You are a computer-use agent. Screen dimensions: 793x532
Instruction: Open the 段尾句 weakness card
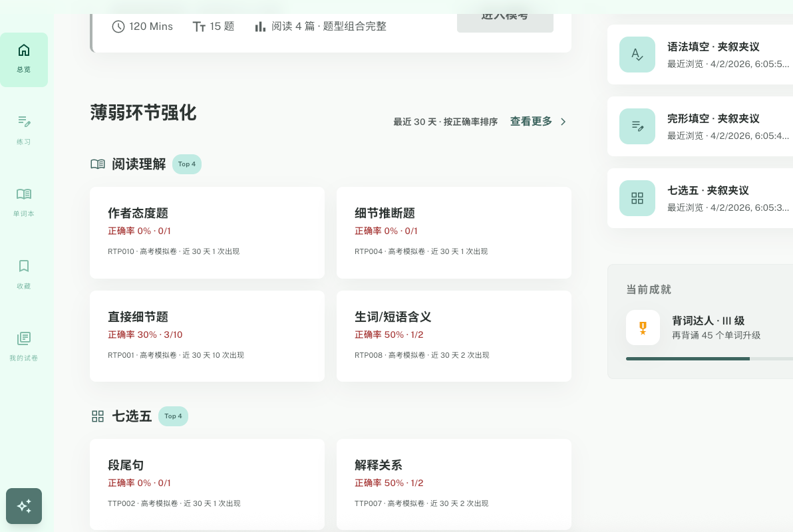(207, 484)
